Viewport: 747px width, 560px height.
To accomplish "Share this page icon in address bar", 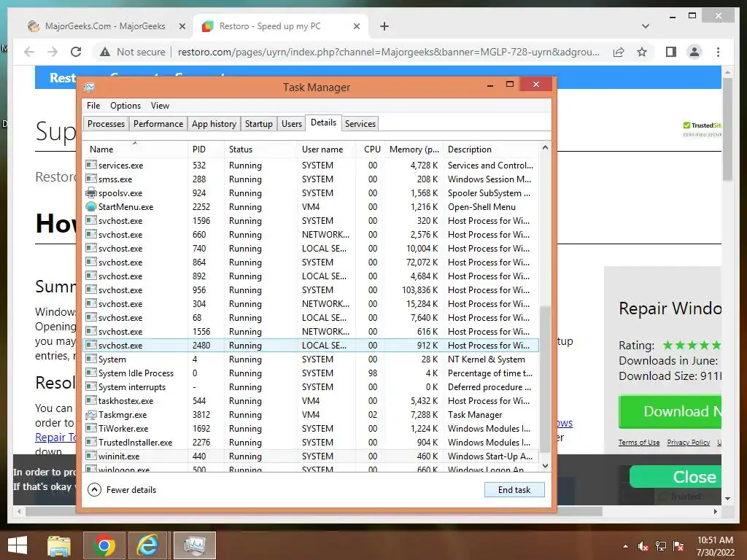I will (x=619, y=52).
